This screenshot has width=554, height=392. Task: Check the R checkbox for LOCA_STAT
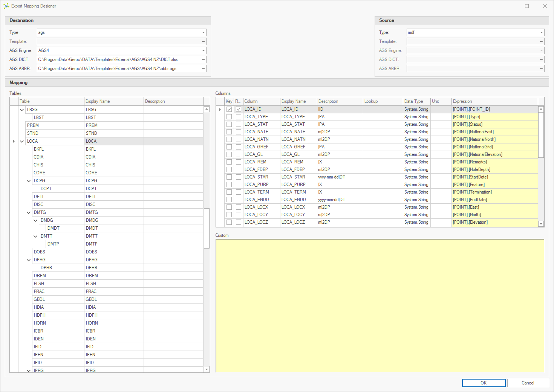coord(239,124)
